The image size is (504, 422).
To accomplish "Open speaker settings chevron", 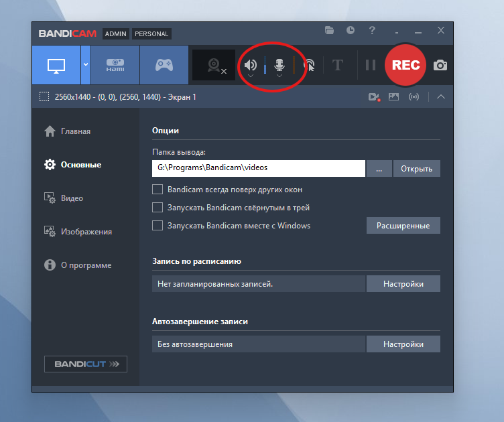I will [251, 76].
